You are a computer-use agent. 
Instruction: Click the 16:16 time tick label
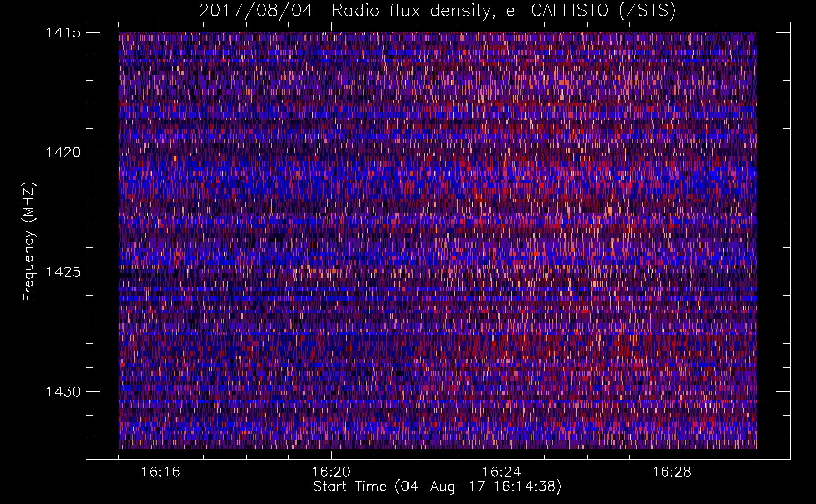[x=161, y=472]
